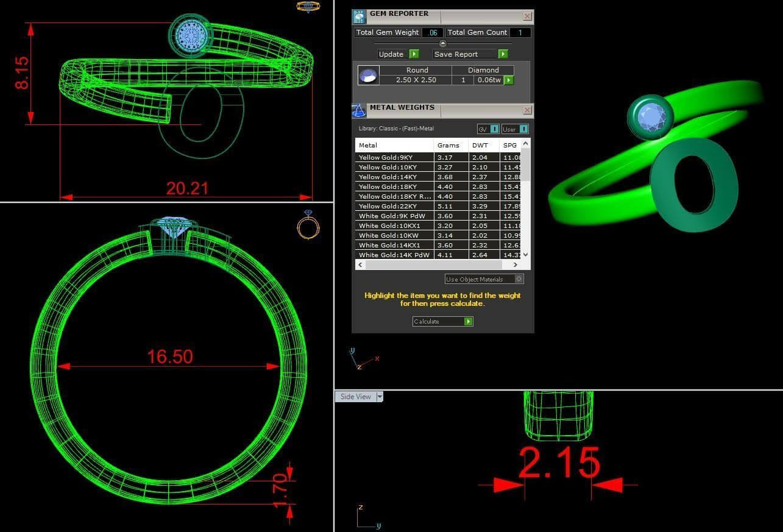The image size is (783, 532).
Task: Click the Library: Classic - (Fast)-Metal label
Action: pyautogui.click(x=397, y=129)
